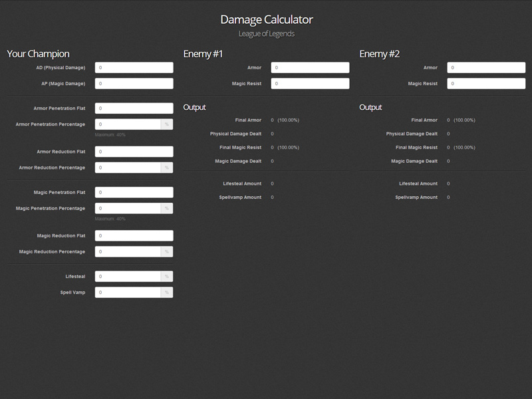Click Enemy #1 Magic Damage Dealt label

click(x=238, y=161)
